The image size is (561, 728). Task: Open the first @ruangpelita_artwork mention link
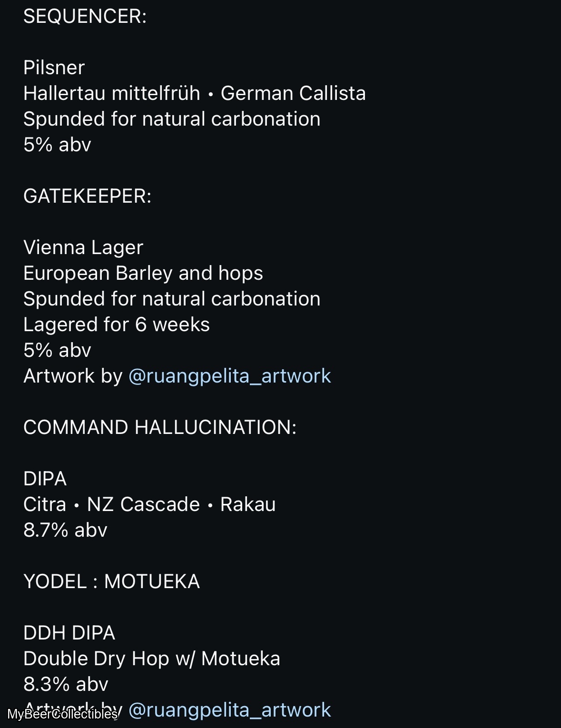229,376
